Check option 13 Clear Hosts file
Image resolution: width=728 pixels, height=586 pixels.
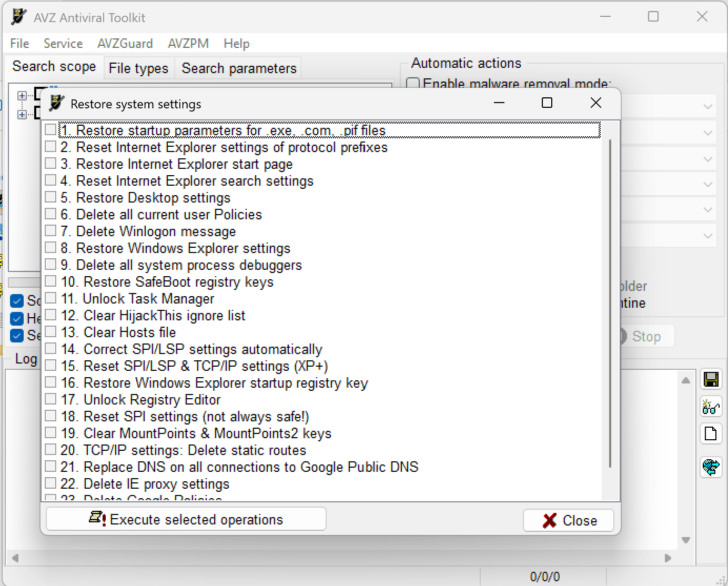tap(50, 331)
